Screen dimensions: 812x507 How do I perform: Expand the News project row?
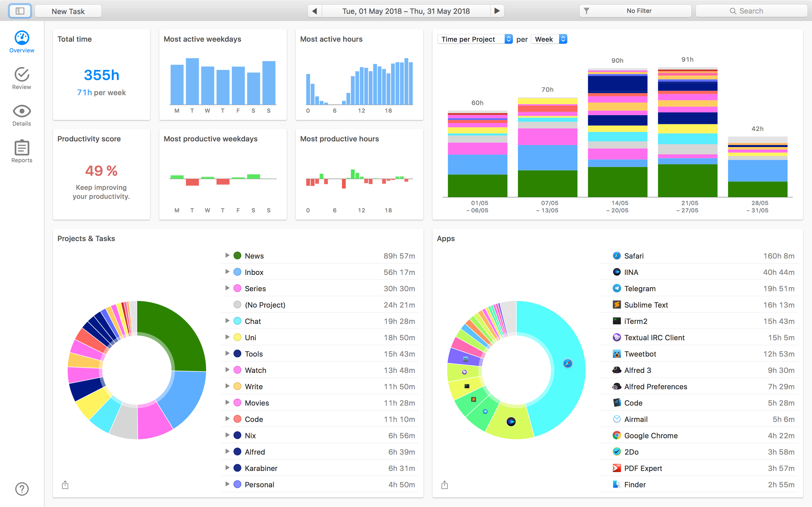pos(227,255)
